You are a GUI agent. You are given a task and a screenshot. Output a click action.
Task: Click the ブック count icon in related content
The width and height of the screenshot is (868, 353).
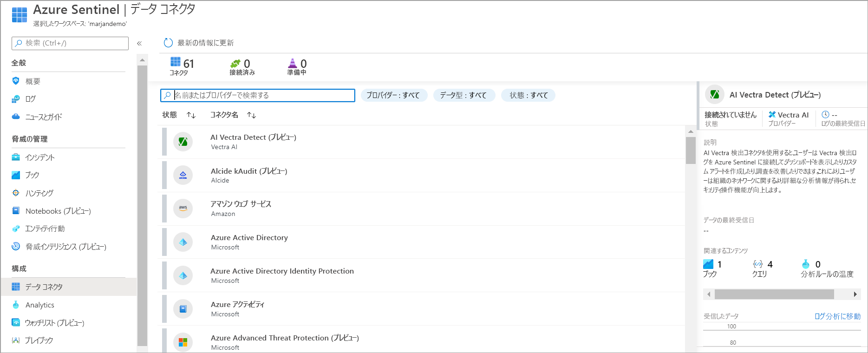(x=708, y=264)
